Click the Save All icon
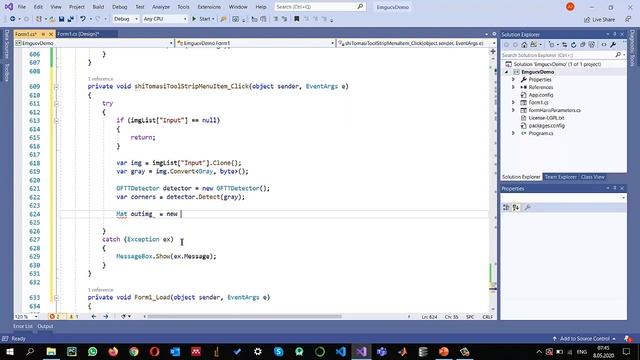The width and height of the screenshot is (640, 360). 71,19
